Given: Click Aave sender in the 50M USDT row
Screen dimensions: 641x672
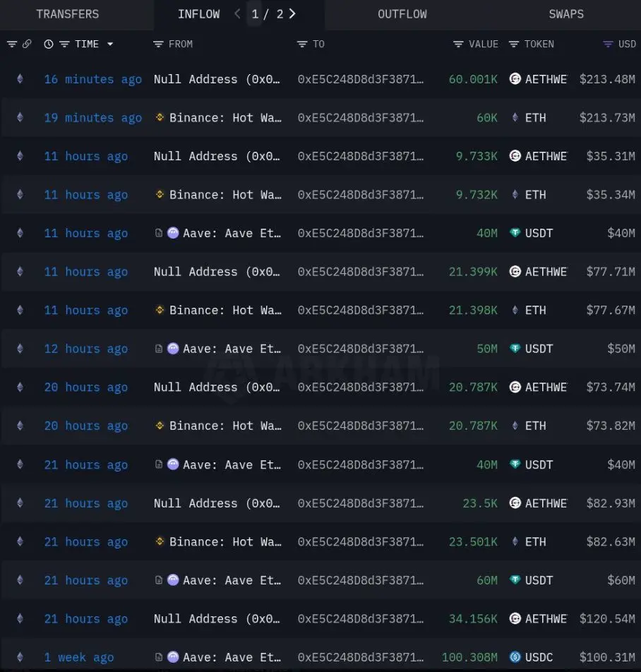Looking at the screenshot, I should (x=232, y=349).
